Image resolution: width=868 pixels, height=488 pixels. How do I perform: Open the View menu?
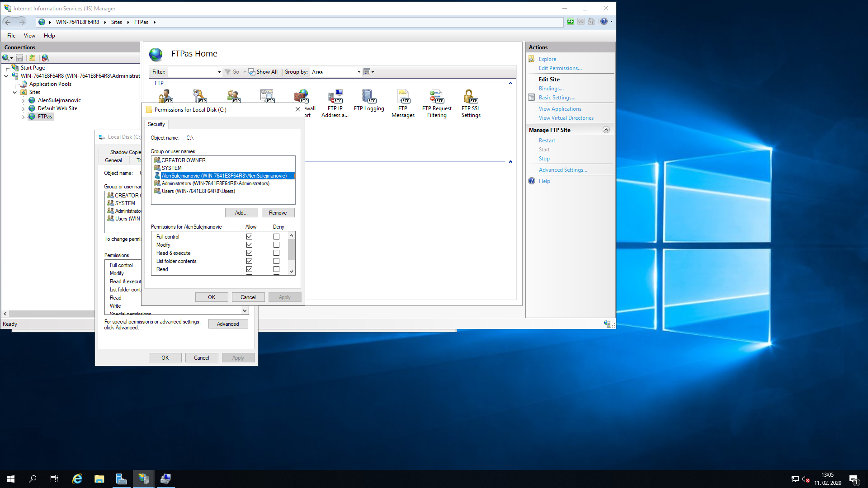[x=29, y=36]
